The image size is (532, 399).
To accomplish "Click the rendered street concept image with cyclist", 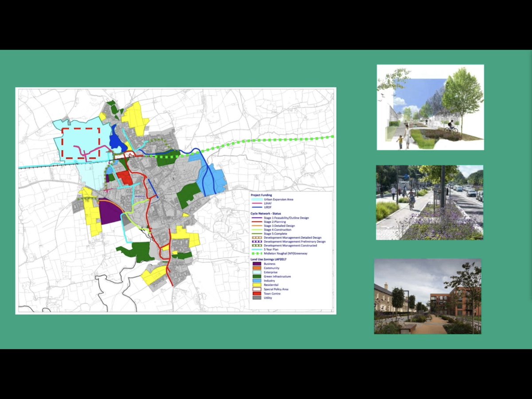I will click(x=430, y=107).
